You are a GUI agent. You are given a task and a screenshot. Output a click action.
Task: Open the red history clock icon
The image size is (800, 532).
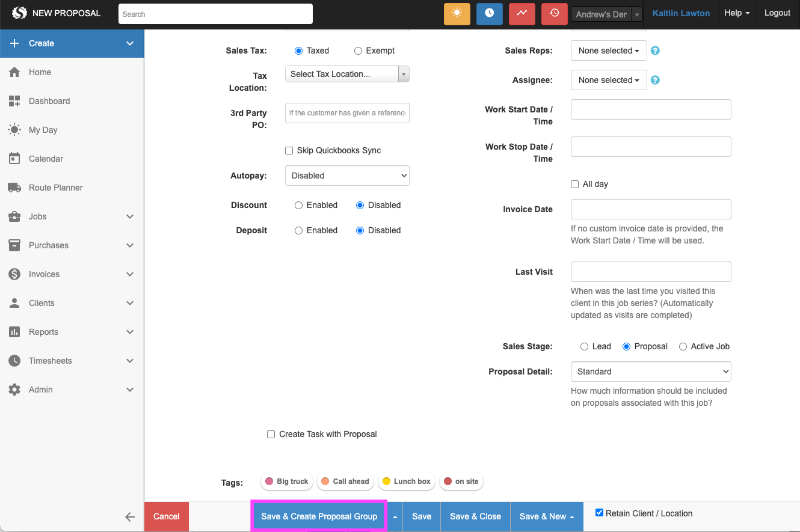pos(554,13)
